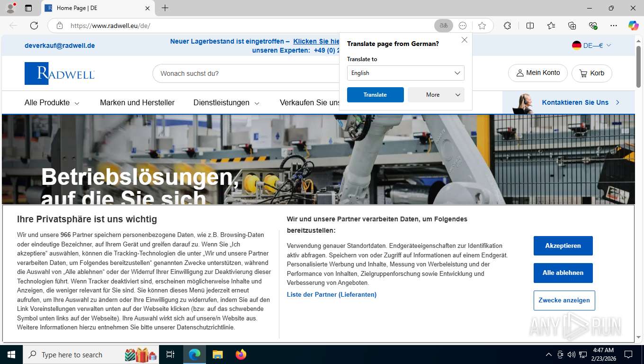
Task: Open taskbar clock and date
Action: click(603, 355)
